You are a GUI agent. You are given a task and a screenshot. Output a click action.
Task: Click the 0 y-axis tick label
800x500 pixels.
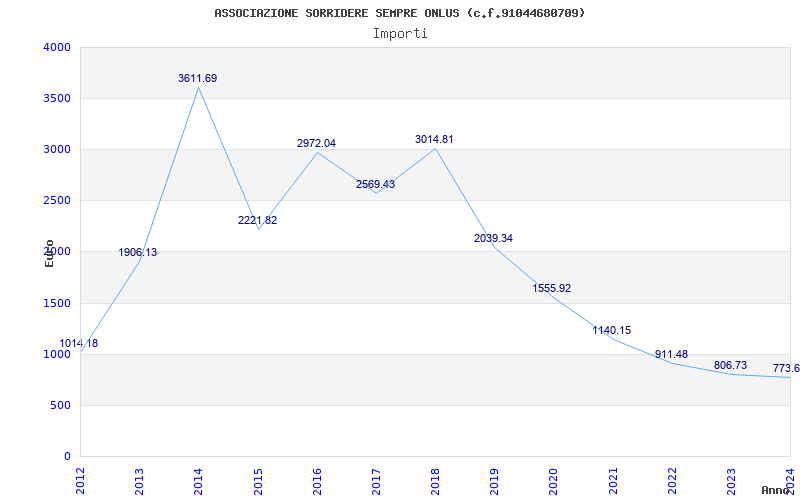point(68,457)
